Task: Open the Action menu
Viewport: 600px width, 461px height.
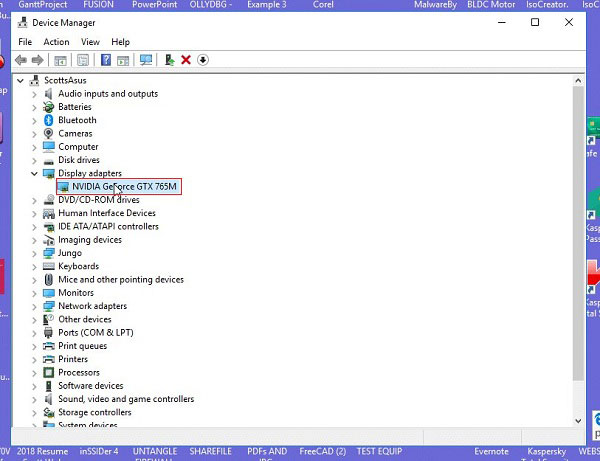Action: 56,42
